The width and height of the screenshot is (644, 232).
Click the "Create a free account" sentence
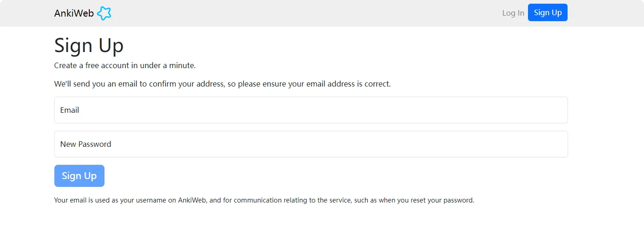coord(125,65)
